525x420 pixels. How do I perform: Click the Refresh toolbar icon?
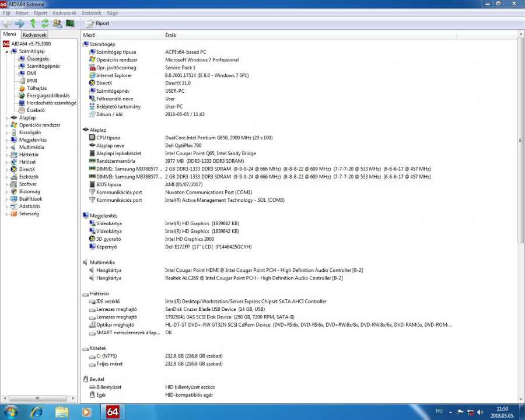(45, 23)
